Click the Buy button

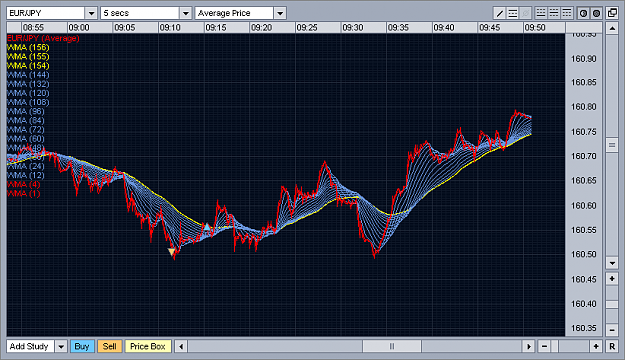point(82,346)
